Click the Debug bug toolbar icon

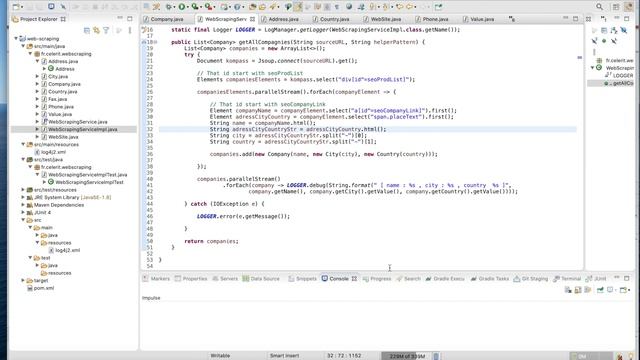[169, 7]
